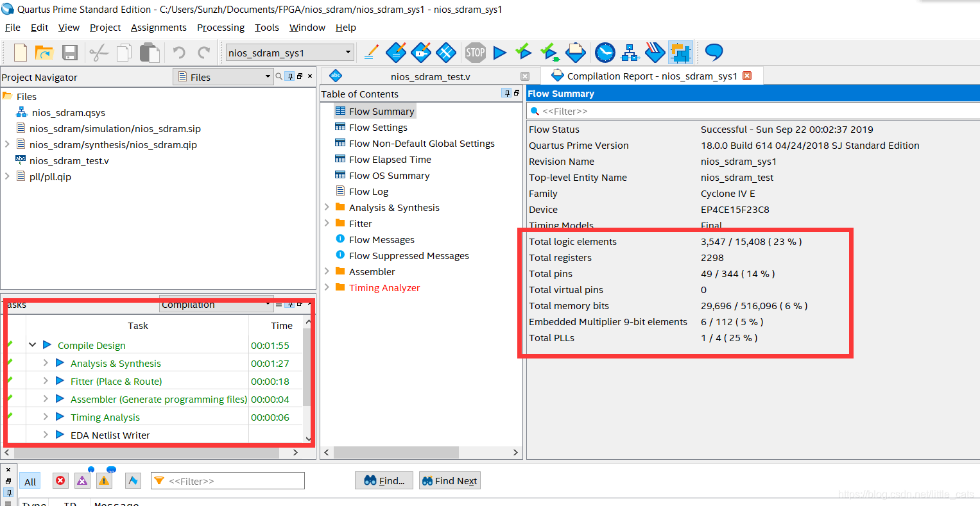Open the Tools menu

pyautogui.click(x=267, y=28)
